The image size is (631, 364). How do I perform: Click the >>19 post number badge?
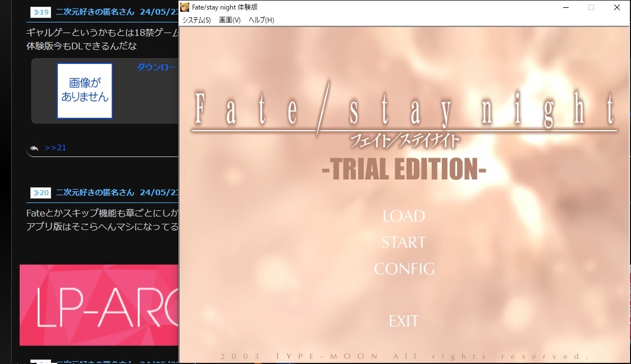coord(40,12)
